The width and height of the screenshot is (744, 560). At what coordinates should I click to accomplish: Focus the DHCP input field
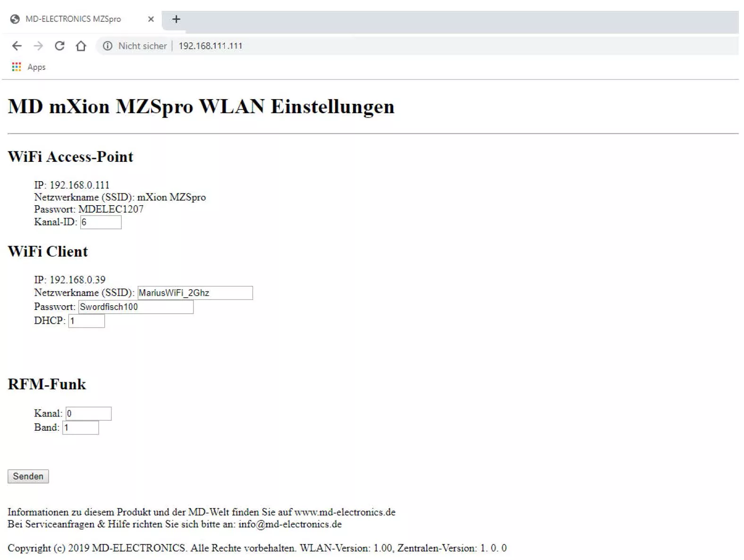86,321
